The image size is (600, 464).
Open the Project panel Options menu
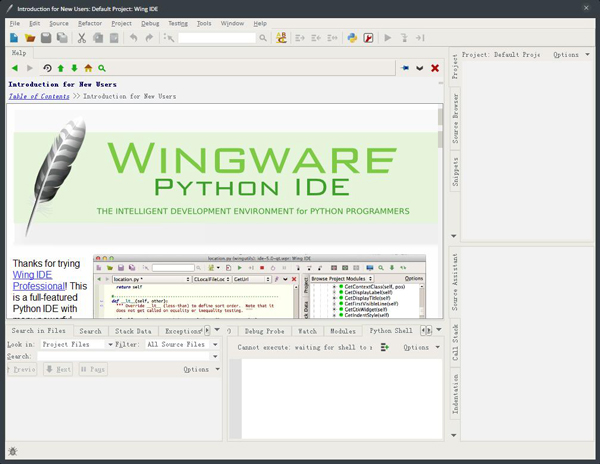[571, 55]
